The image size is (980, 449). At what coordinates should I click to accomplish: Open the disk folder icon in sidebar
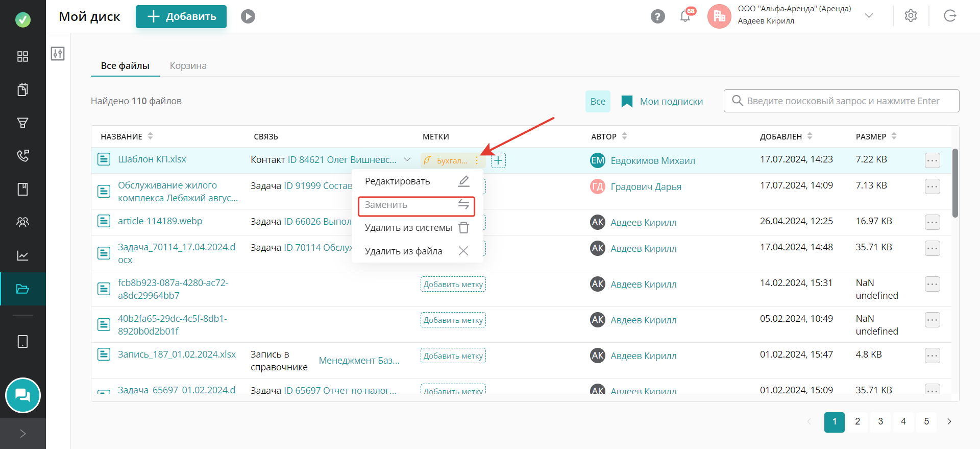(x=22, y=289)
